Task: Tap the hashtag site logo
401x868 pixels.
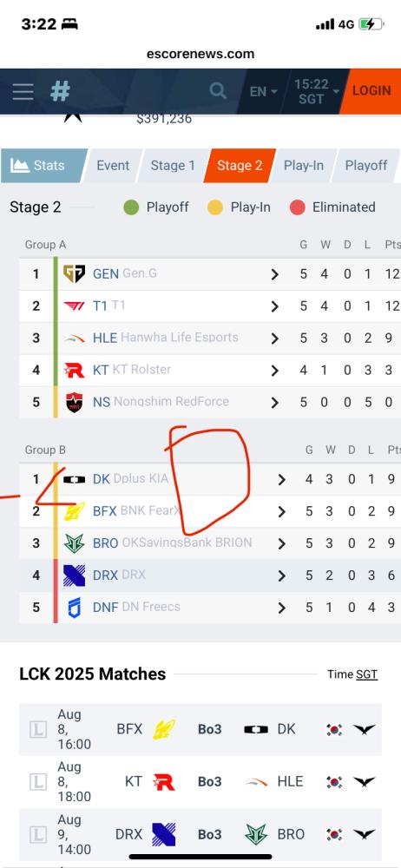Action: [x=60, y=91]
